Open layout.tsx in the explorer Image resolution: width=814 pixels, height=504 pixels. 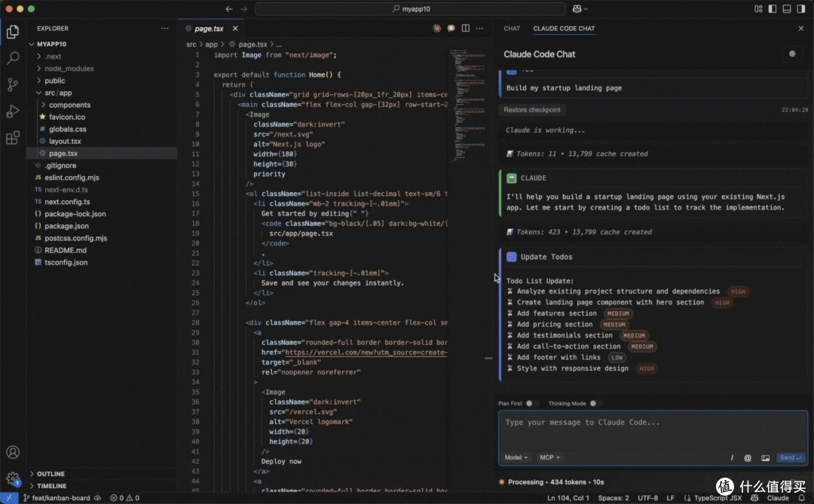[x=64, y=141]
